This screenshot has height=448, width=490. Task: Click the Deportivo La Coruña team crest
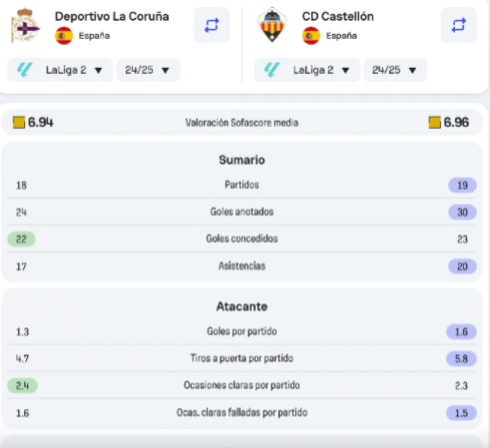tap(25, 26)
